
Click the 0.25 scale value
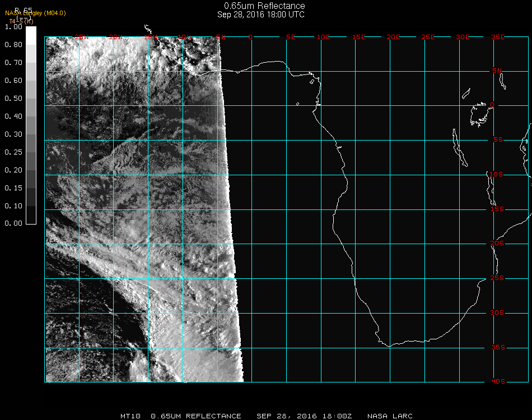[x=13, y=152]
